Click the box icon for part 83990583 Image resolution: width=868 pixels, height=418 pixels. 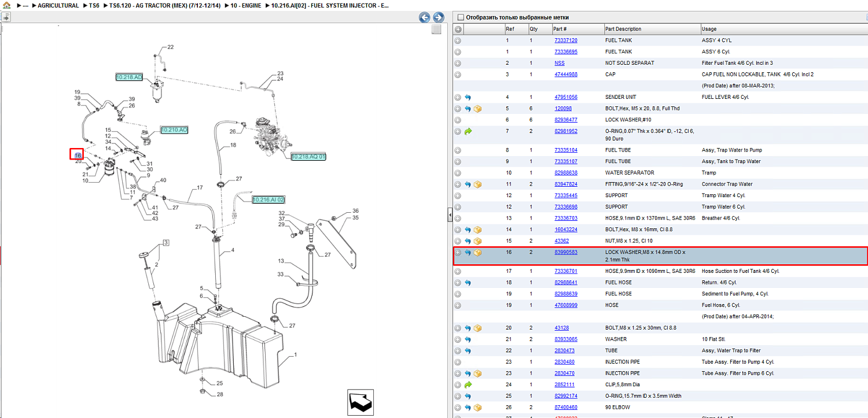[477, 253]
